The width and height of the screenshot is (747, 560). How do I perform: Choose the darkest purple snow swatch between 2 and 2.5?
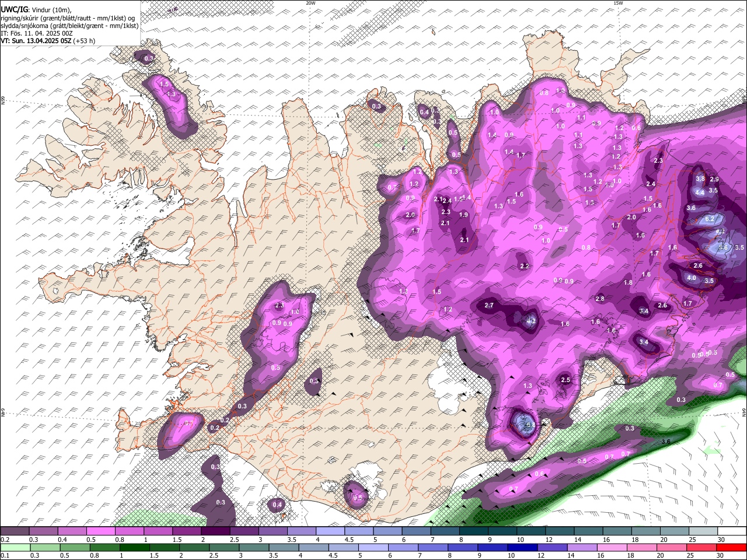click(215, 531)
